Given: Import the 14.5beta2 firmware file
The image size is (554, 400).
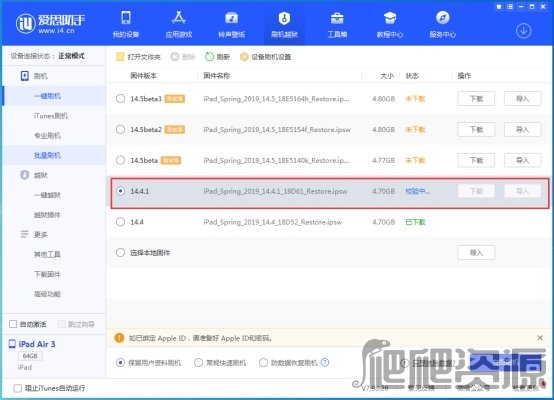Looking at the screenshot, I should (x=522, y=129).
